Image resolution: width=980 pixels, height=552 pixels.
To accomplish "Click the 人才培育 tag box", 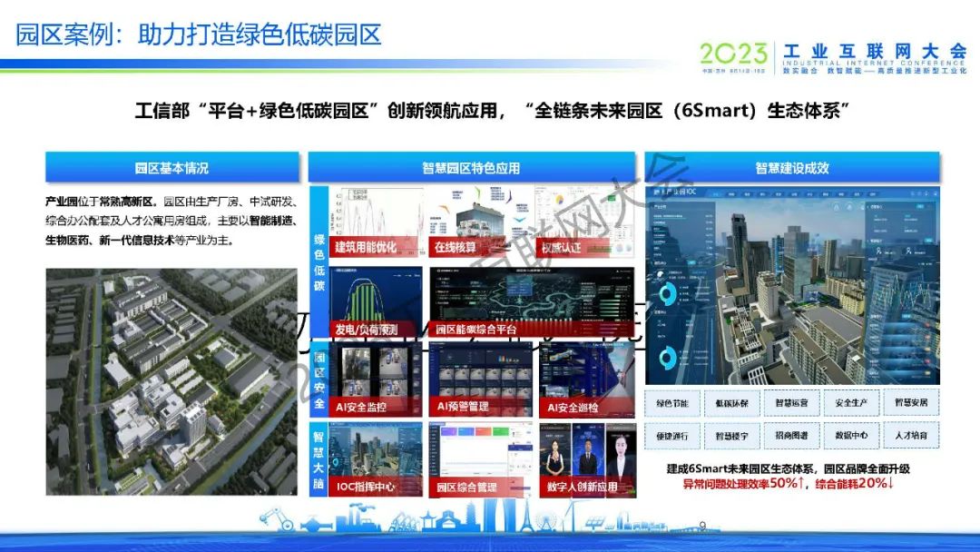I will tap(910, 436).
